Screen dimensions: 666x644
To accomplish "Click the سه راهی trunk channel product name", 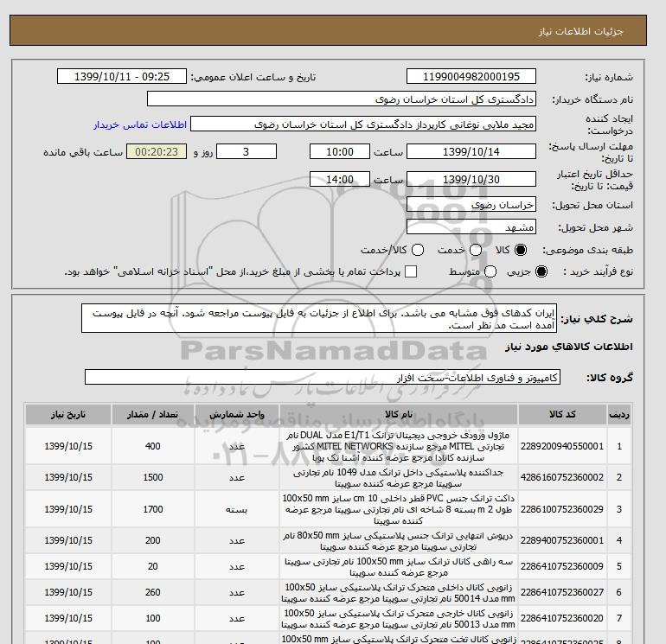I will [399, 567].
